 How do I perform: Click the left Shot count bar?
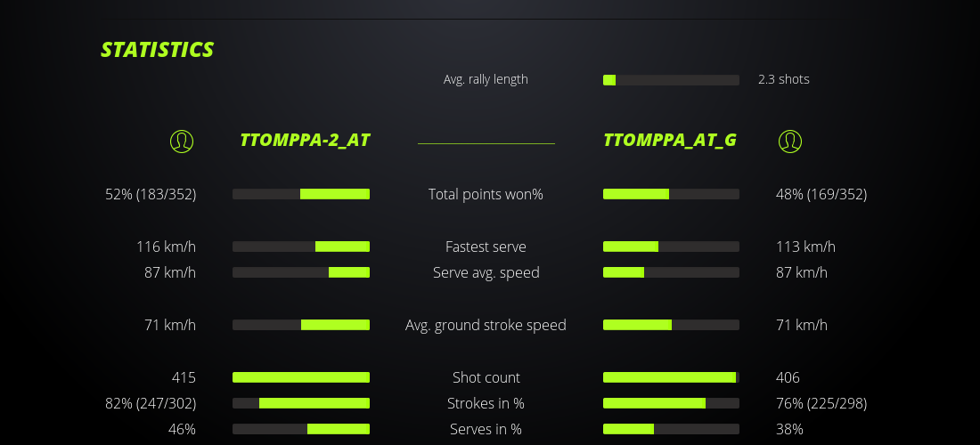[x=301, y=377]
